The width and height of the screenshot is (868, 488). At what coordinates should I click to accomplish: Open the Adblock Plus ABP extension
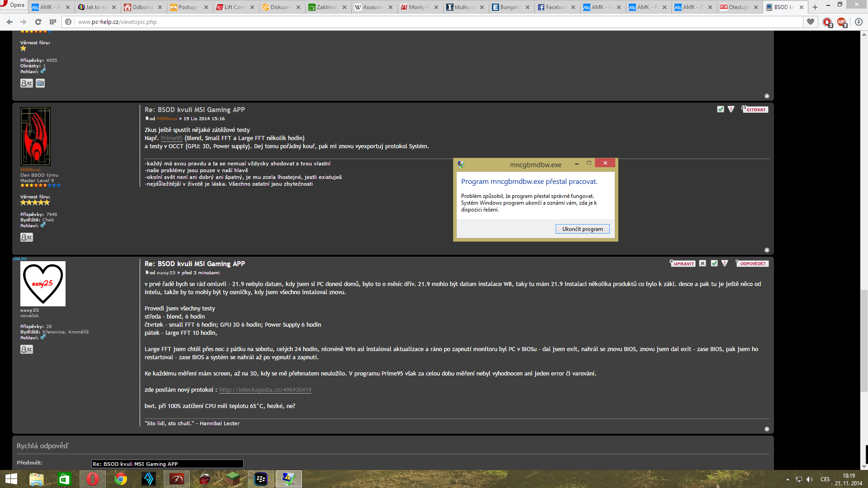[x=841, y=22]
